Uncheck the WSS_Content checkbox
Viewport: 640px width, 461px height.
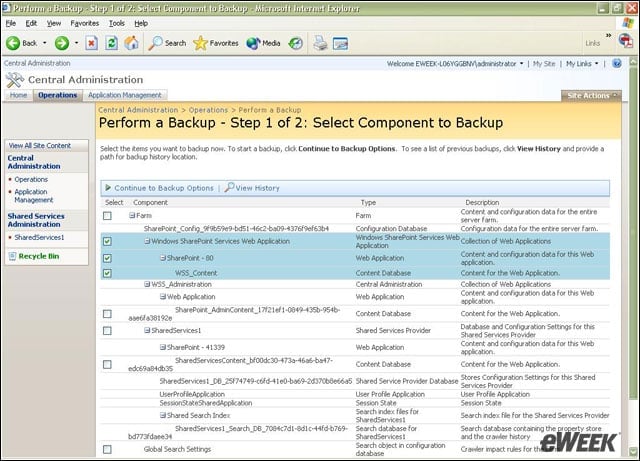pyautogui.click(x=107, y=273)
